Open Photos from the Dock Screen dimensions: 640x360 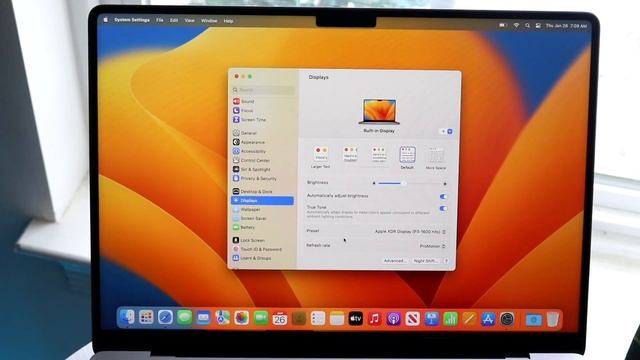pos(242,318)
